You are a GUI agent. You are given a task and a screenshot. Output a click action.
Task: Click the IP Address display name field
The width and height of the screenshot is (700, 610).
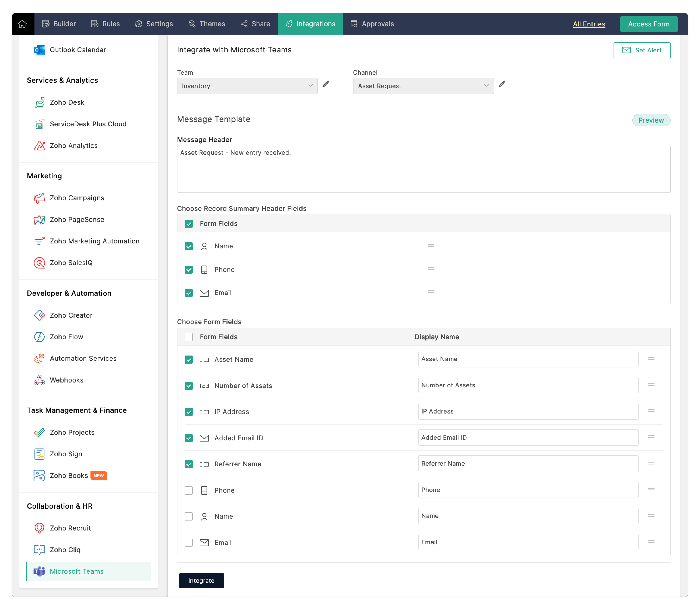528,411
